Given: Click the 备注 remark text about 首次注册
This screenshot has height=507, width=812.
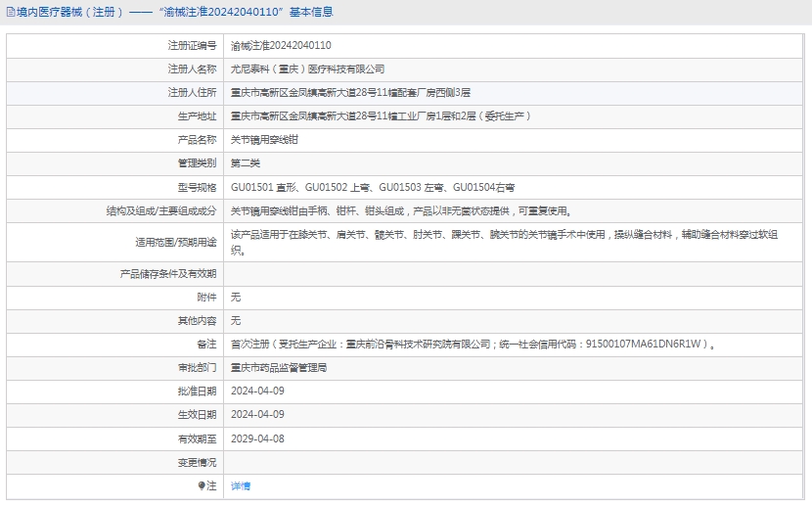Looking at the screenshot, I should 473,345.
